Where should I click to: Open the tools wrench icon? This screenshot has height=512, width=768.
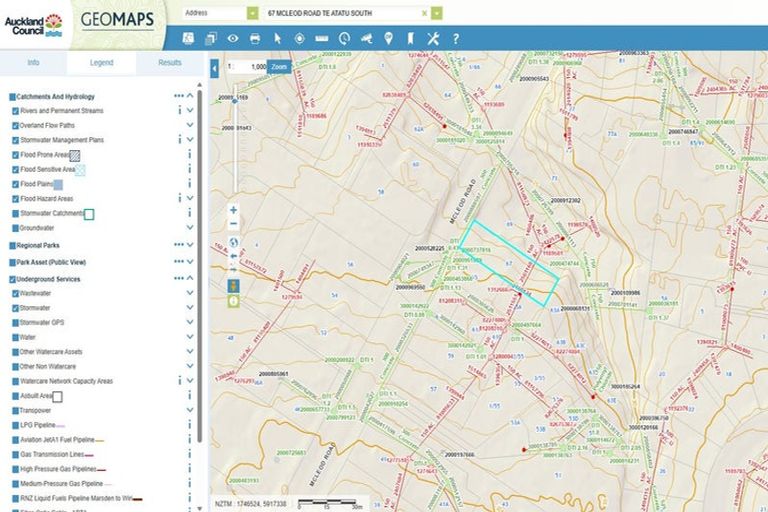pos(433,38)
